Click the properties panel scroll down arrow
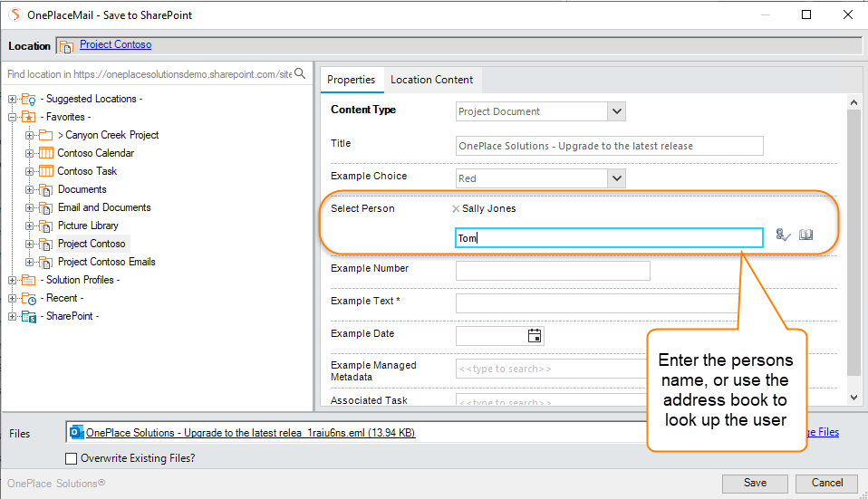This screenshot has height=499, width=868. (854, 397)
